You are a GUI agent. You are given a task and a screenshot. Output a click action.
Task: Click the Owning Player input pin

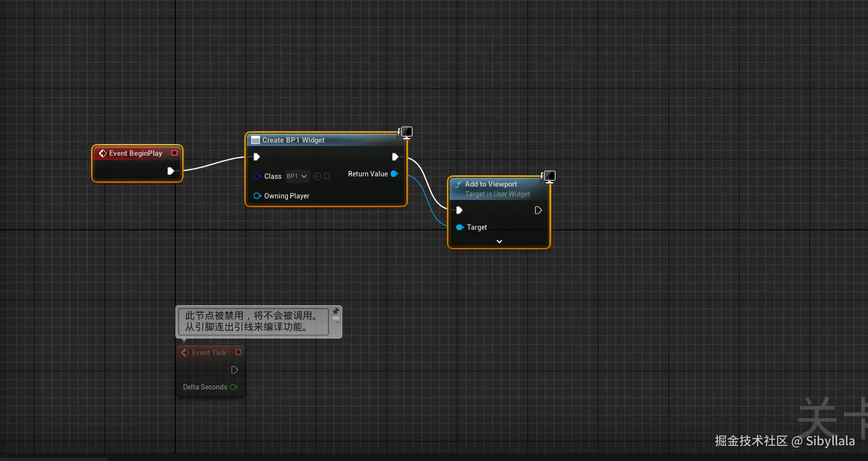[257, 196]
